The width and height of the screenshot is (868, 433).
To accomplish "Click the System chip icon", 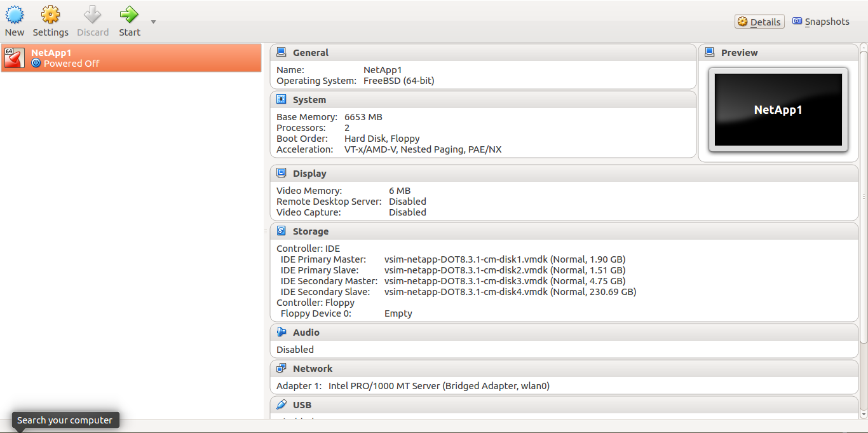I will pyautogui.click(x=281, y=100).
